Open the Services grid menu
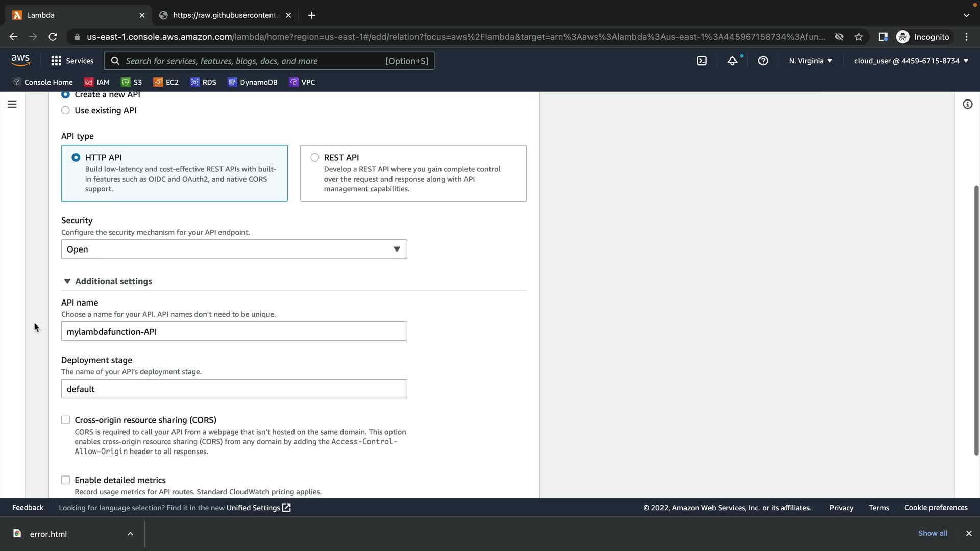The image size is (980, 551). [72, 61]
